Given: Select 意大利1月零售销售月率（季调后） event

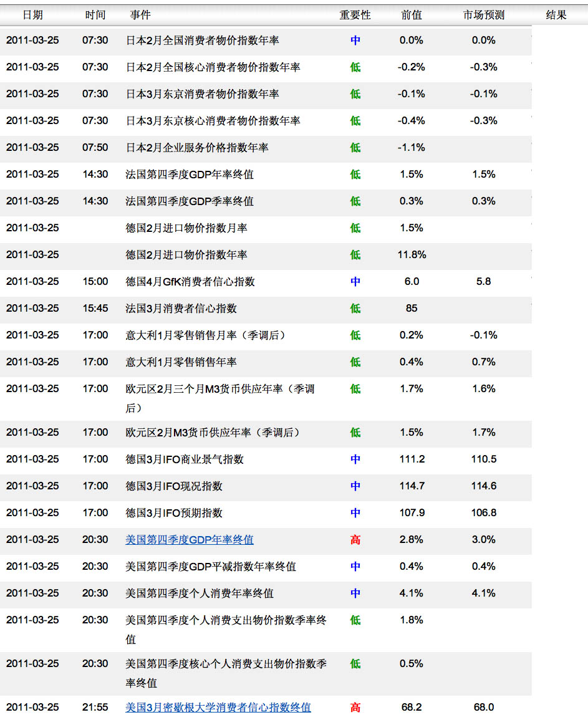Looking at the screenshot, I should point(207,335).
